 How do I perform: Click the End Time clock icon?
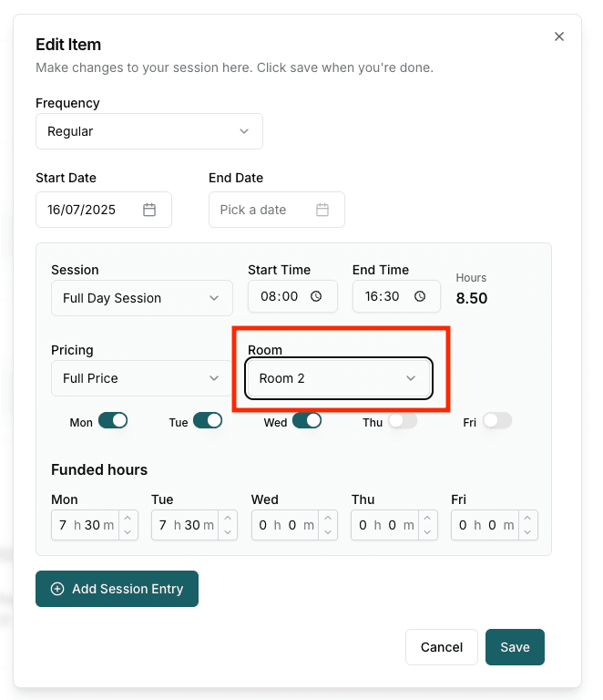(420, 296)
